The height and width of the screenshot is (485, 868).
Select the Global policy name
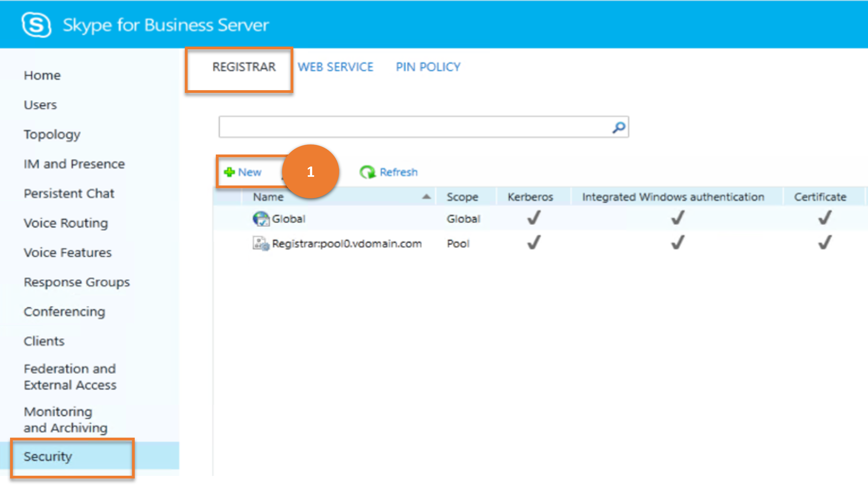pos(288,219)
